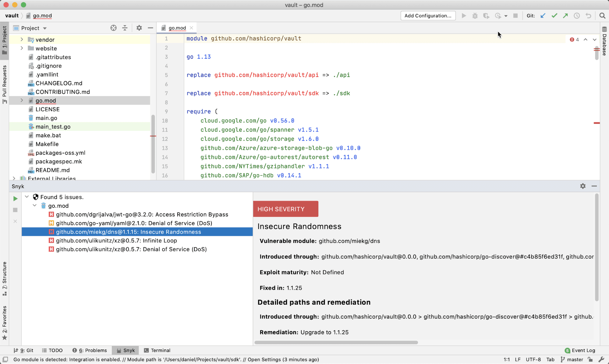Click the Stop square icon in toolbar
The image size is (609, 364).
point(515,16)
